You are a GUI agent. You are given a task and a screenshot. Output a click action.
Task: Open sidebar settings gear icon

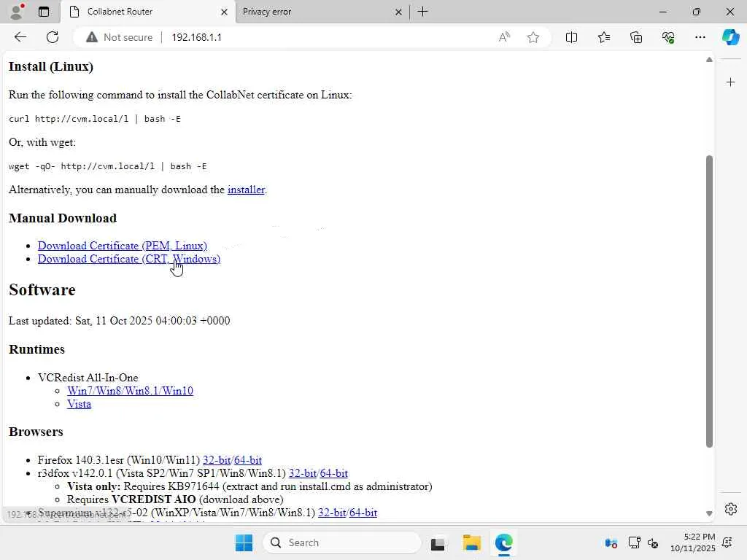731,509
